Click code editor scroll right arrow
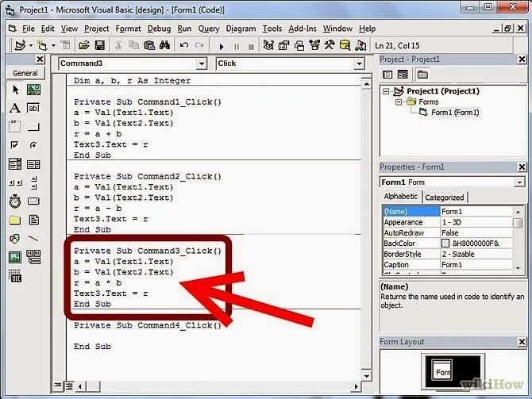 click(356, 386)
